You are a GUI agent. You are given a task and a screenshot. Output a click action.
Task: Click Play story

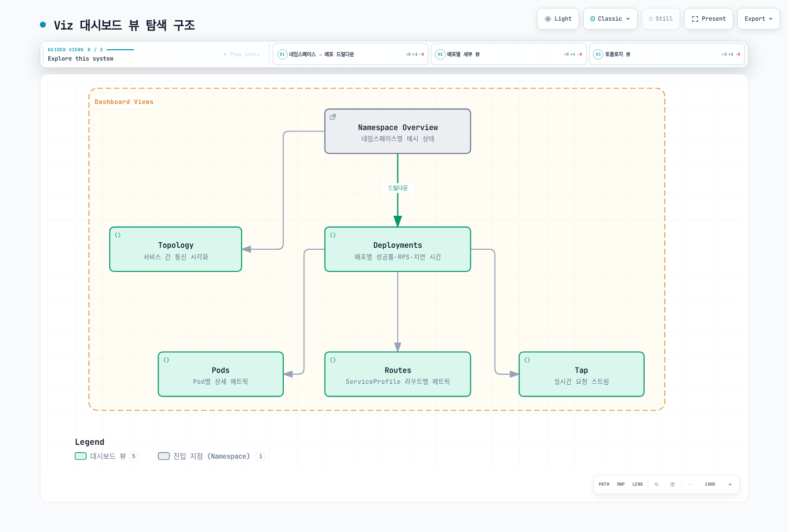point(242,54)
